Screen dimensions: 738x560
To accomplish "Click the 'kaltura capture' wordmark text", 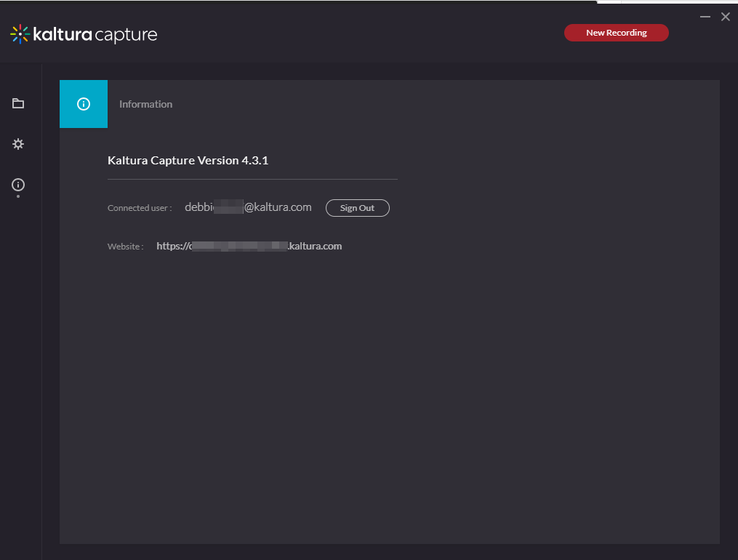I will (x=95, y=34).
